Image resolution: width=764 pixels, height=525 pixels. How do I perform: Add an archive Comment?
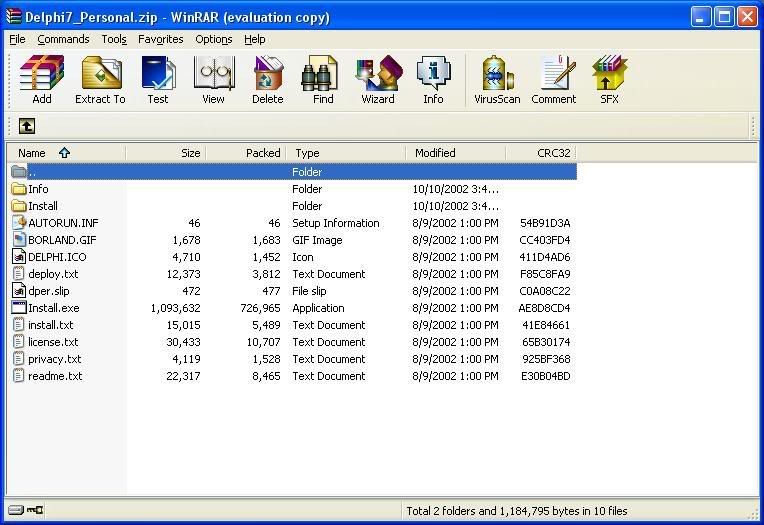554,79
